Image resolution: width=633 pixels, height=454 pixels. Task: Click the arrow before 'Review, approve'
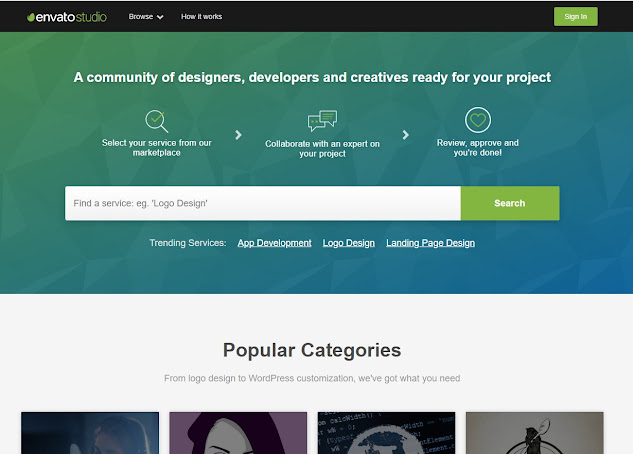click(x=406, y=135)
